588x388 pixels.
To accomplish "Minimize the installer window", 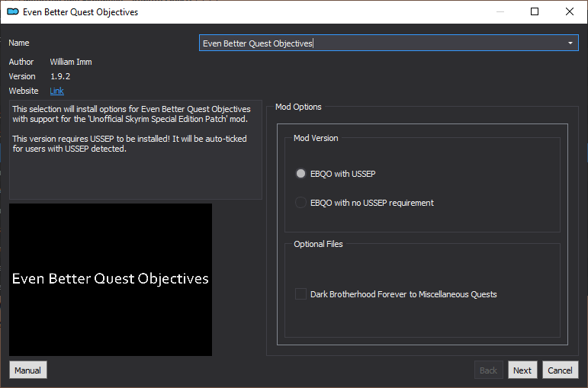I will pos(500,11).
